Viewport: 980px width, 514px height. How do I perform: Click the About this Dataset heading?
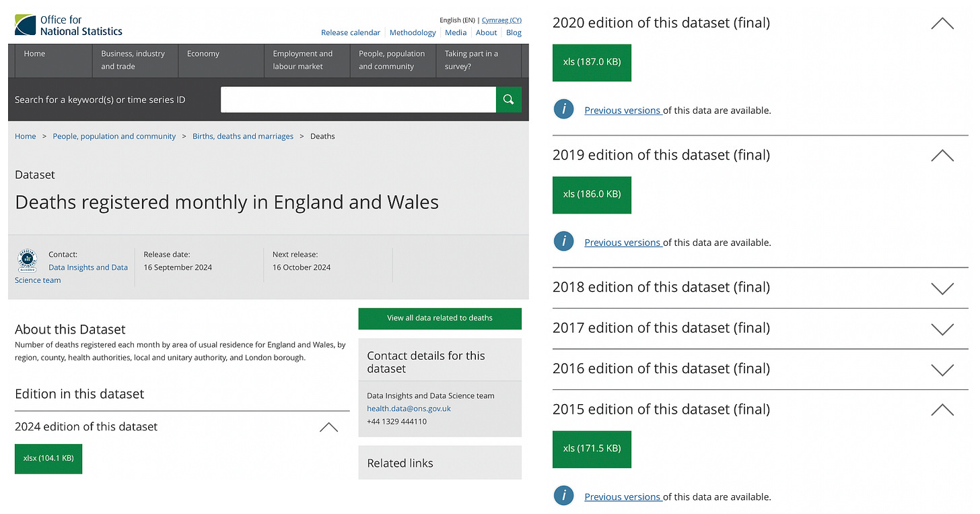70,329
